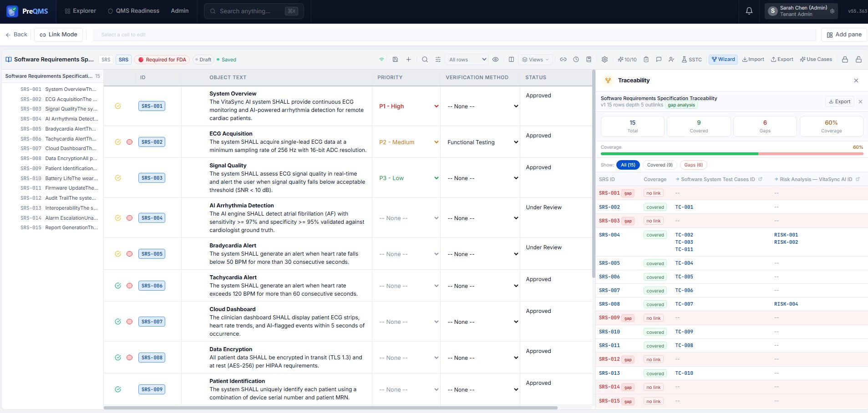Screen dimensions: 868x413
Task: Click the user assignment icon
Action: tap(671, 60)
